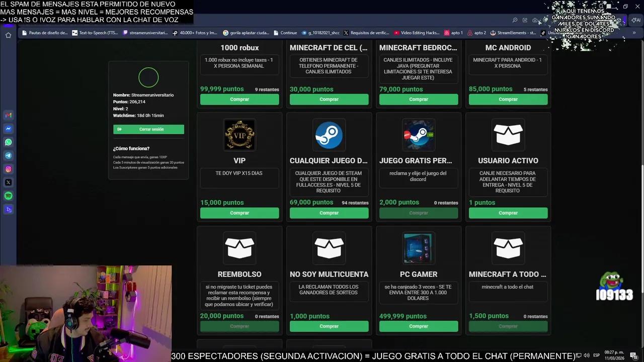Click the '¿Cómo funciona?' heading
This screenshot has height=362, width=644.
pyautogui.click(x=131, y=149)
